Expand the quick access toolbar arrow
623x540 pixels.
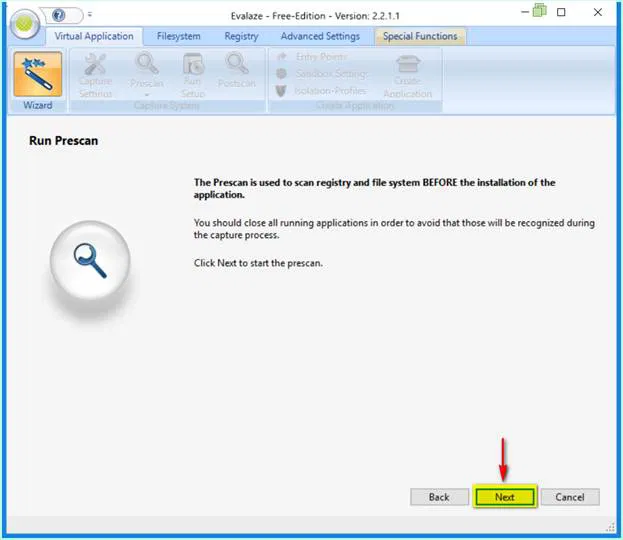point(90,15)
